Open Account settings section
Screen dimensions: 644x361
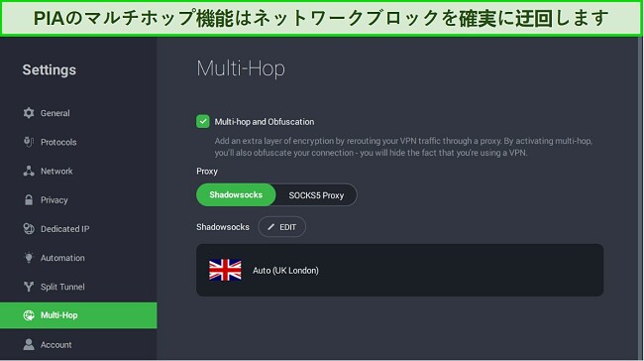[x=78, y=344]
